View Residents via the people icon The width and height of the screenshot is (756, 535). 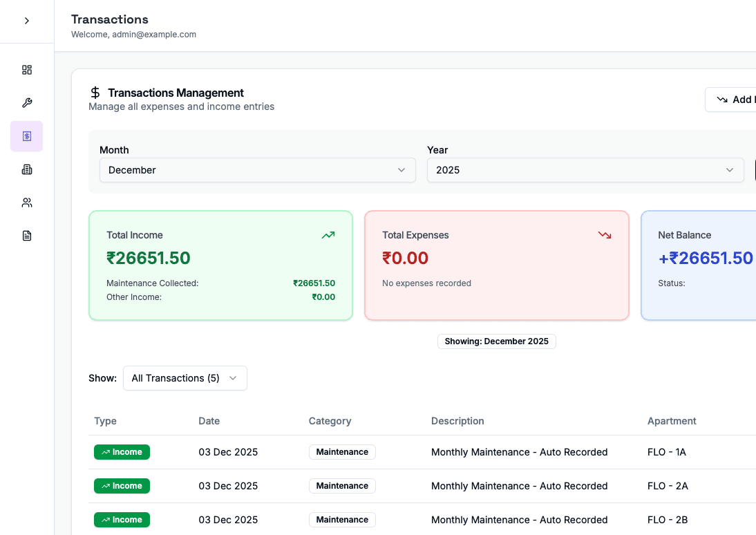point(26,202)
